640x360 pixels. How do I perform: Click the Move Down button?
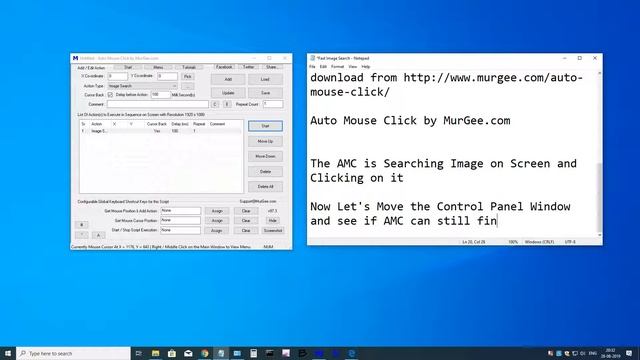265,156
